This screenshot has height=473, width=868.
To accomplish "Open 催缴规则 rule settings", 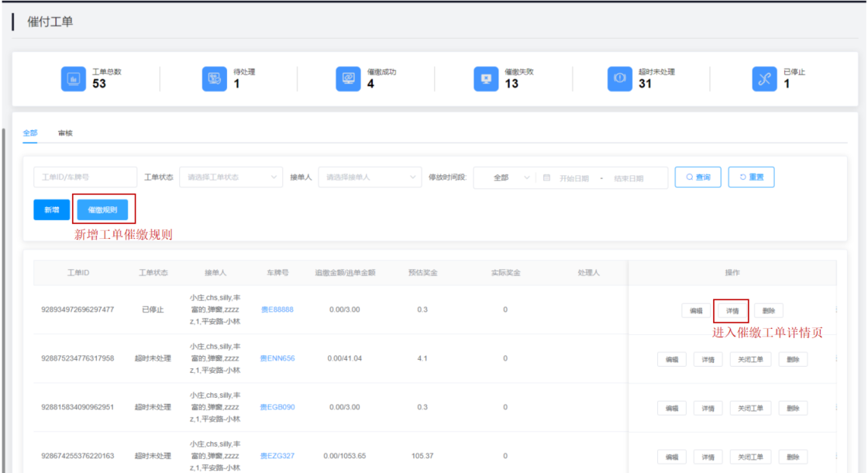I will 102,209.
